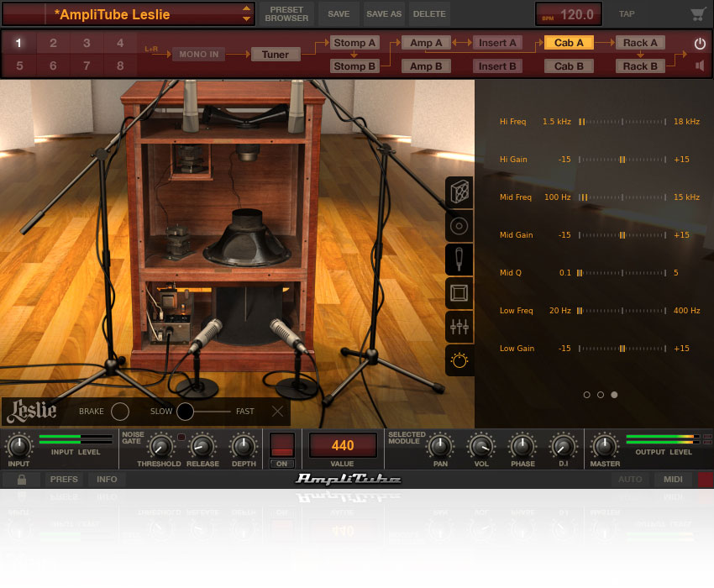This screenshot has height=588, width=714.
Task: Select preset channel 5
Action: (x=18, y=66)
